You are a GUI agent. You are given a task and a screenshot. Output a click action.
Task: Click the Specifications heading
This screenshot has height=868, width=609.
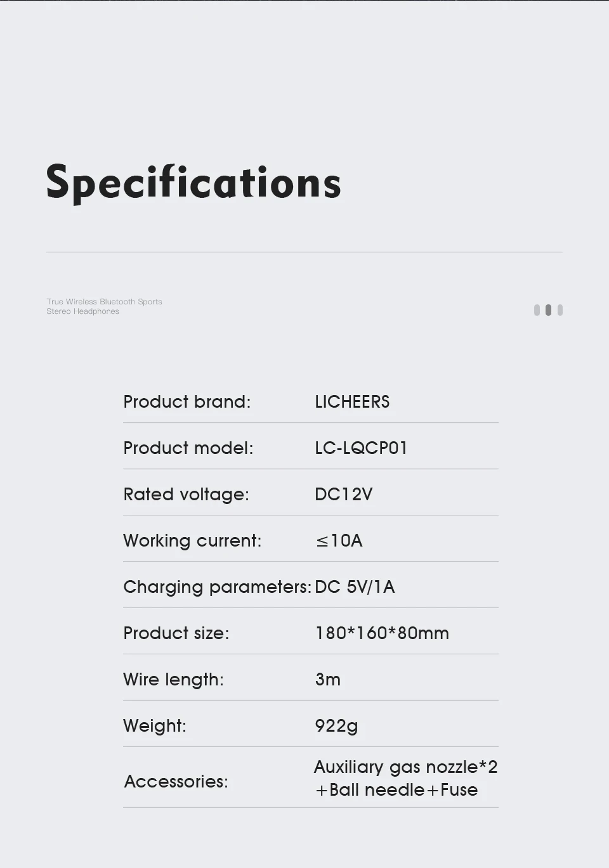[x=193, y=183]
